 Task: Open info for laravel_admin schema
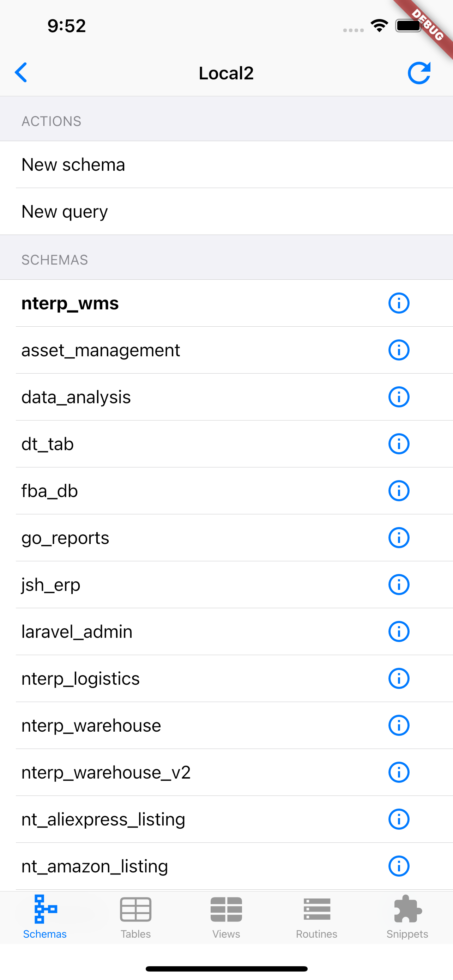tap(399, 631)
